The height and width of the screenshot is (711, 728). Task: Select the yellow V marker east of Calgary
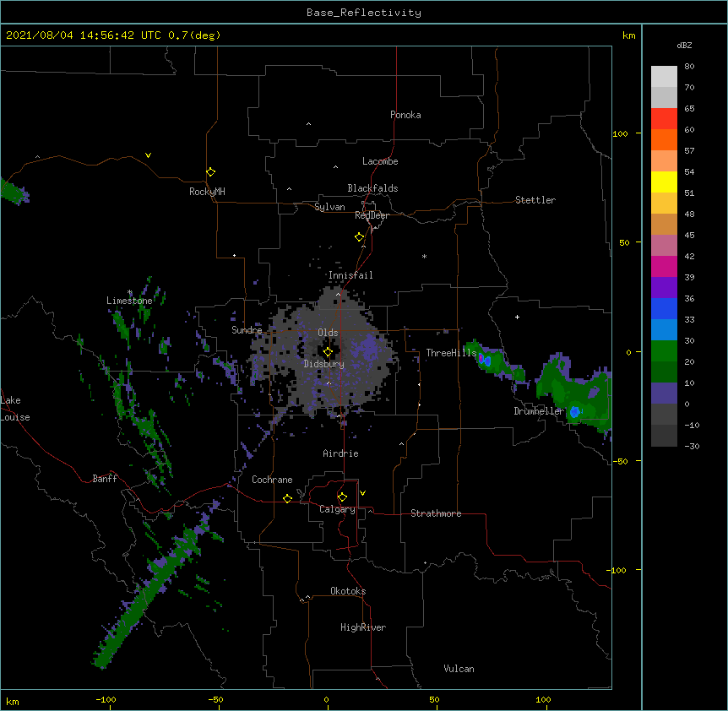point(362,493)
